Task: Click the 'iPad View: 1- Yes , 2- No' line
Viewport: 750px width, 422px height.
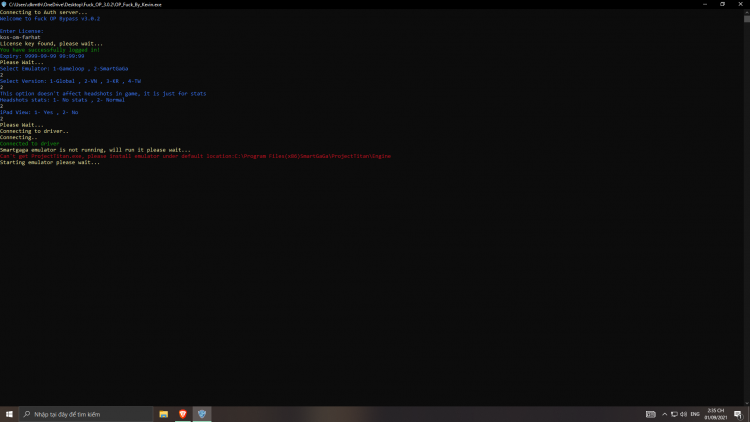Action: [x=39, y=112]
